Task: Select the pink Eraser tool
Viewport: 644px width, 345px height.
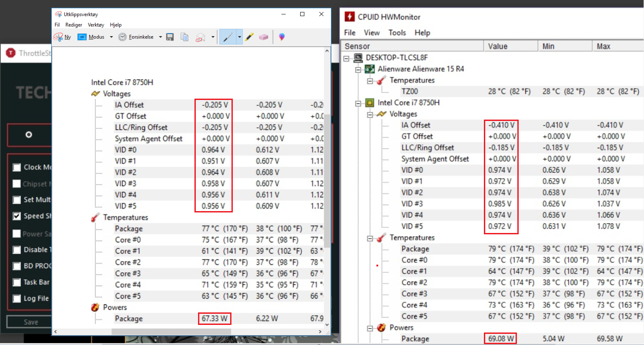Action: (x=264, y=37)
